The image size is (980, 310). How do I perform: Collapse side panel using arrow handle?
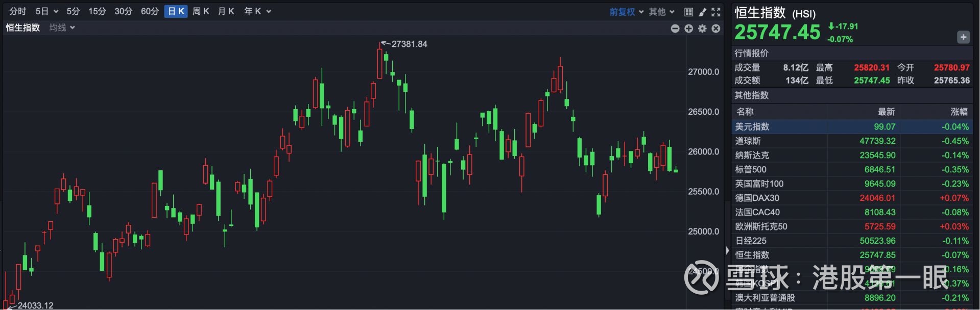[x=727, y=250]
